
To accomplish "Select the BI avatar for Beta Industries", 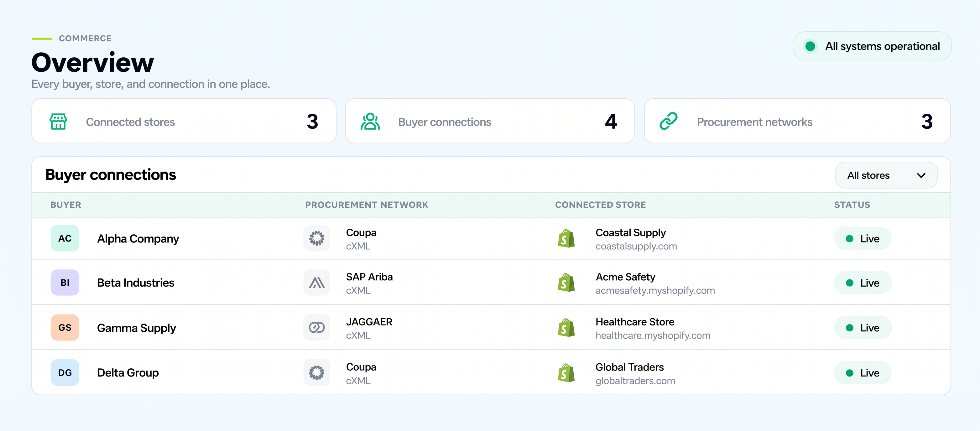I will click(65, 283).
